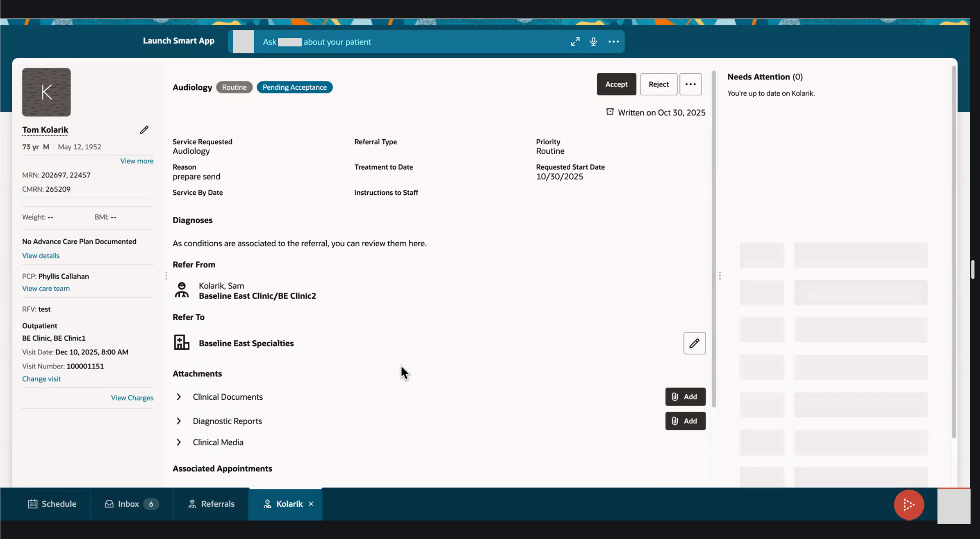Click the Inbox tray icon

pyautogui.click(x=109, y=504)
